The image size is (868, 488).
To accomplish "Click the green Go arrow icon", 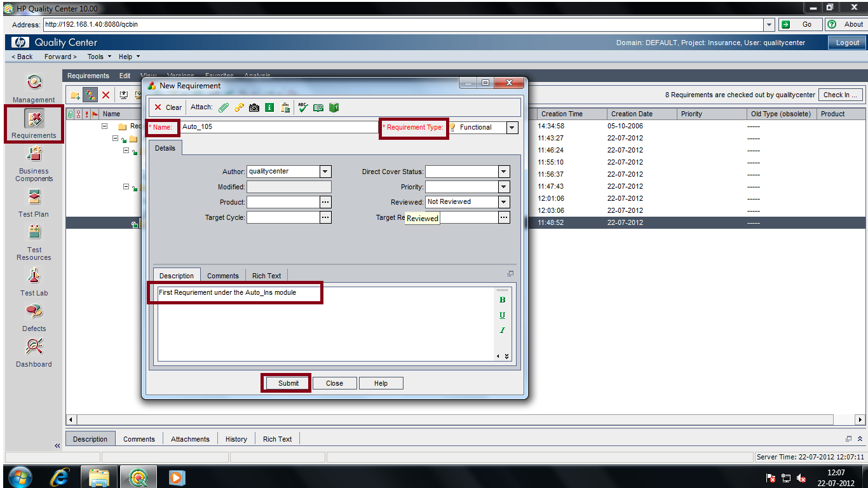I will pos(785,24).
